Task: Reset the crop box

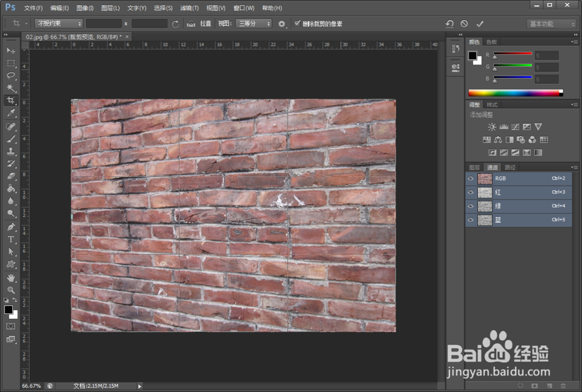Action: point(449,24)
